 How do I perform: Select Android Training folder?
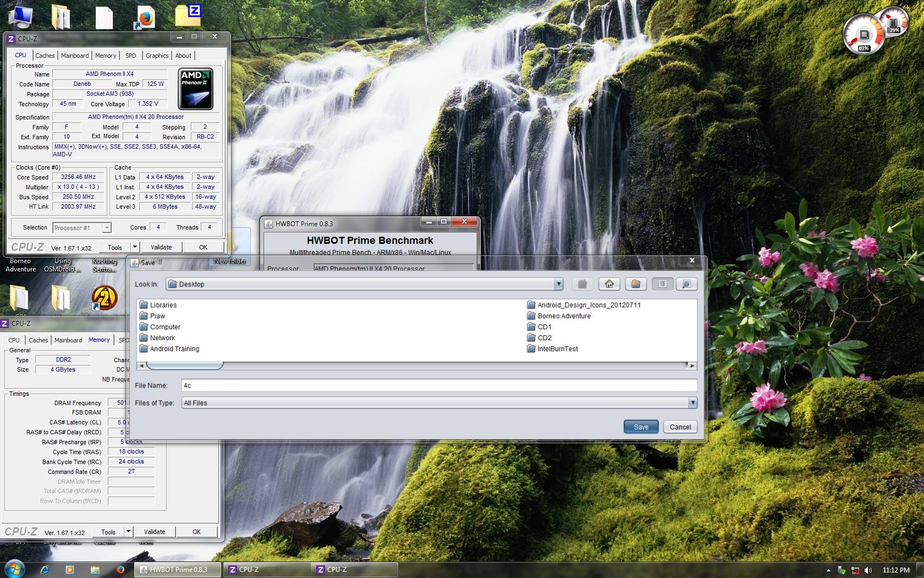pos(169,349)
